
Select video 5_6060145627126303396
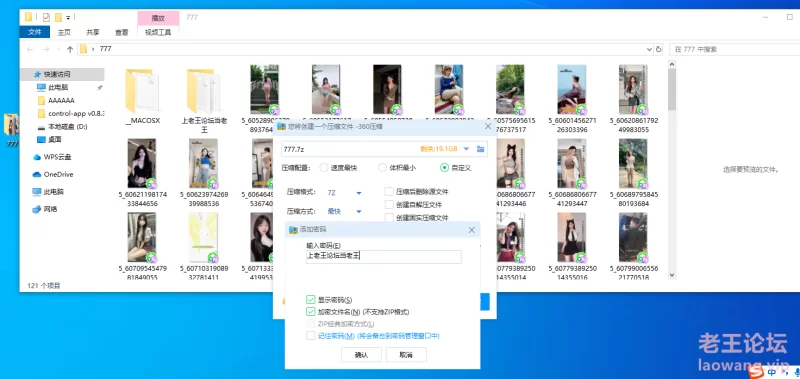point(572,99)
